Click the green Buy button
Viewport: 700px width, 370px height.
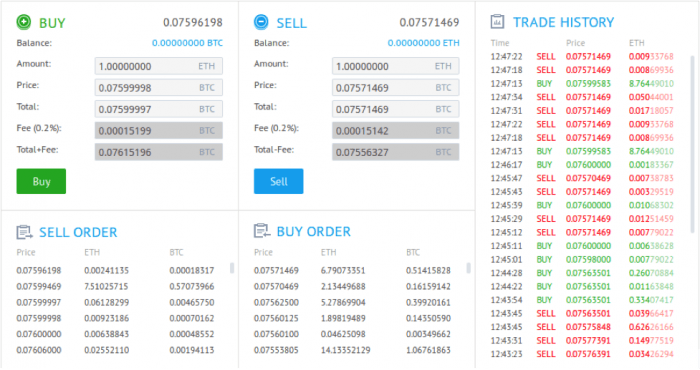pos(41,181)
